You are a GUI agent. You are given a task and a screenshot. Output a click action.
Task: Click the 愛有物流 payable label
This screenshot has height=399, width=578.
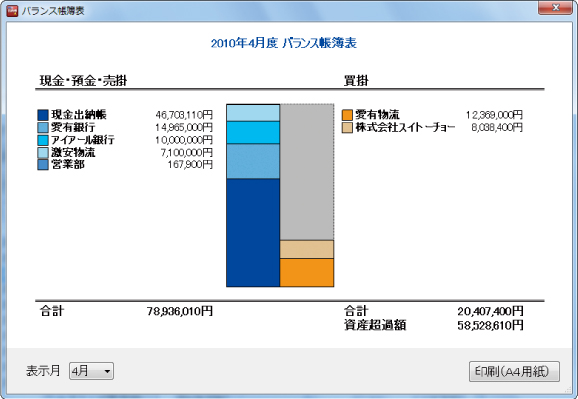377,115
